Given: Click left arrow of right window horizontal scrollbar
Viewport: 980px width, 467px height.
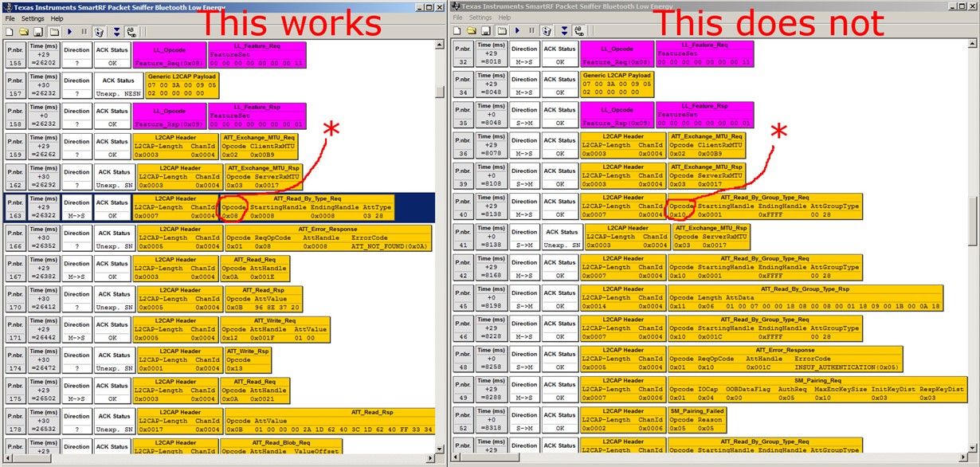Looking at the screenshot, I should point(456,457).
